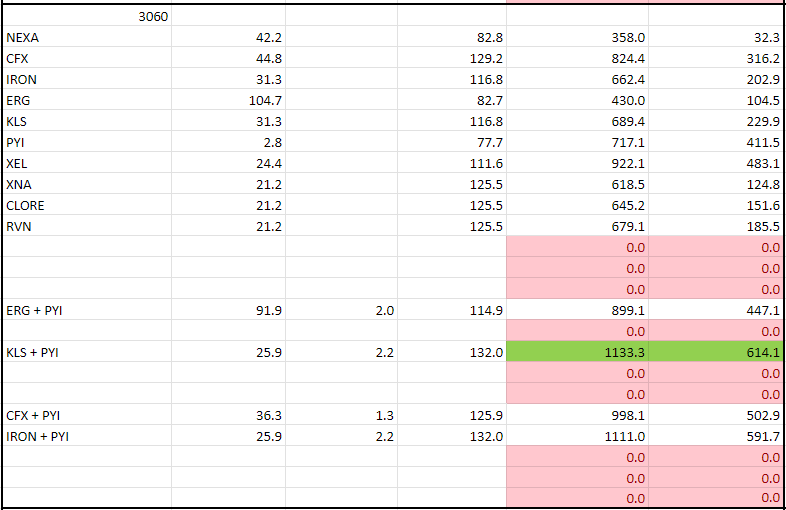Image resolution: width=786 pixels, height=510 pixels.
Task: Select the XEL label cell
Action: point(87,163)
